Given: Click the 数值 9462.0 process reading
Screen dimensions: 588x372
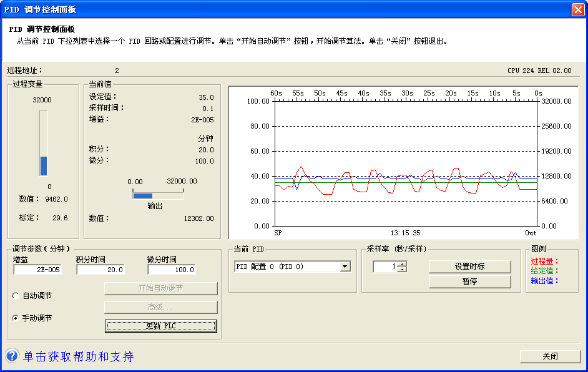Looking at the screenshot, I should click(x=57, y=199).
